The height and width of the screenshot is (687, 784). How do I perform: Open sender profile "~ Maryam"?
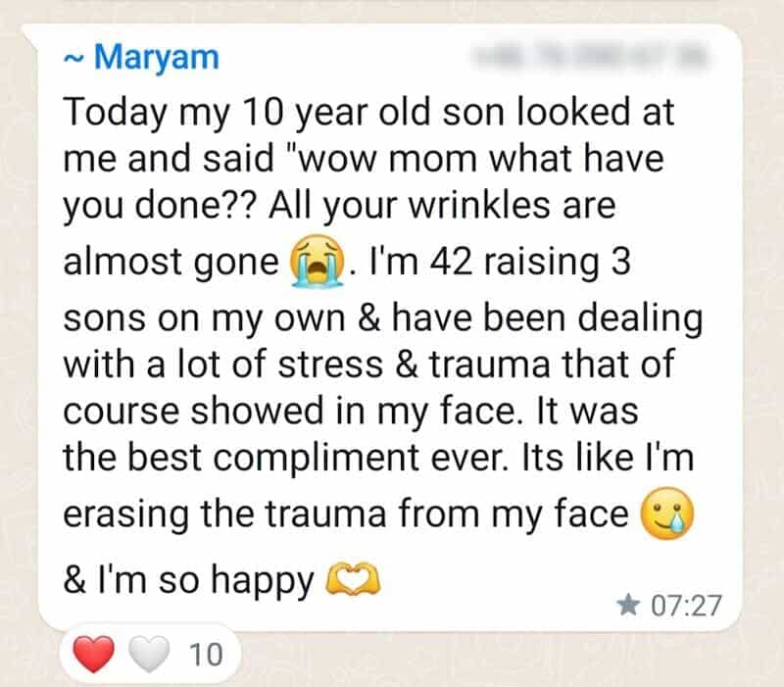click(142, 58)
